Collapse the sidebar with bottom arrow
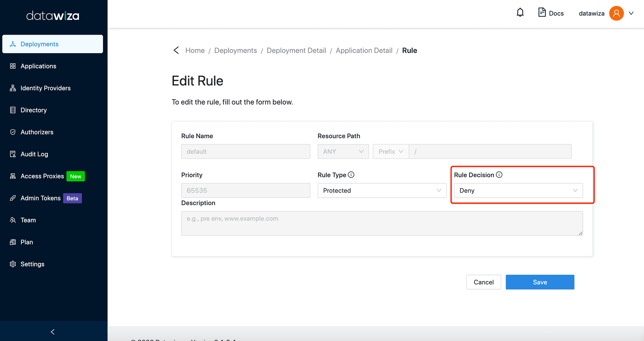This screenshot has width=644, height=341. coord(53,332)
